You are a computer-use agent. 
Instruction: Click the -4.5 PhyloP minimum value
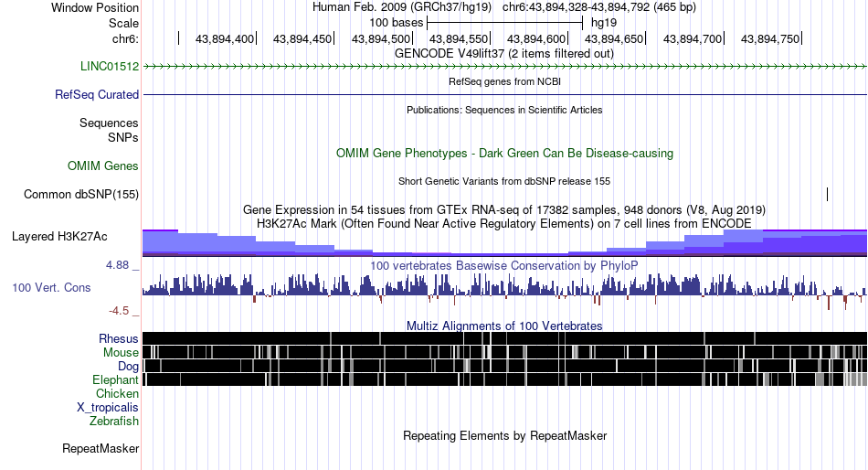click(x=119, y=310)
